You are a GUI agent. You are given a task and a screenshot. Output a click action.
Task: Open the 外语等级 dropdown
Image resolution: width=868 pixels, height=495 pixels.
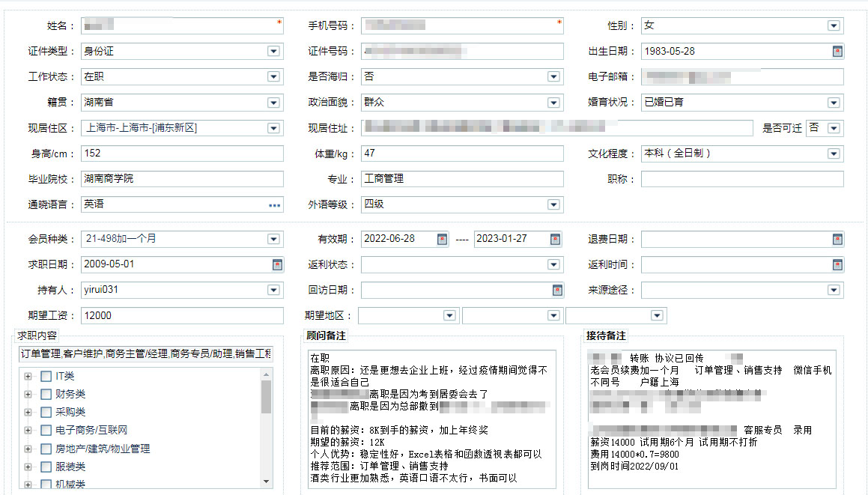click(x=553, y=205)
